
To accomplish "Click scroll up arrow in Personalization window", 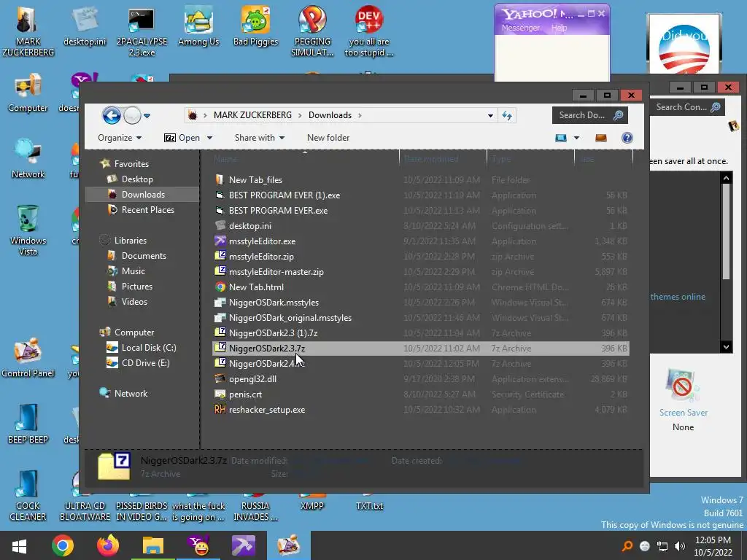I will pyautogui.click(x=726, y=178).
